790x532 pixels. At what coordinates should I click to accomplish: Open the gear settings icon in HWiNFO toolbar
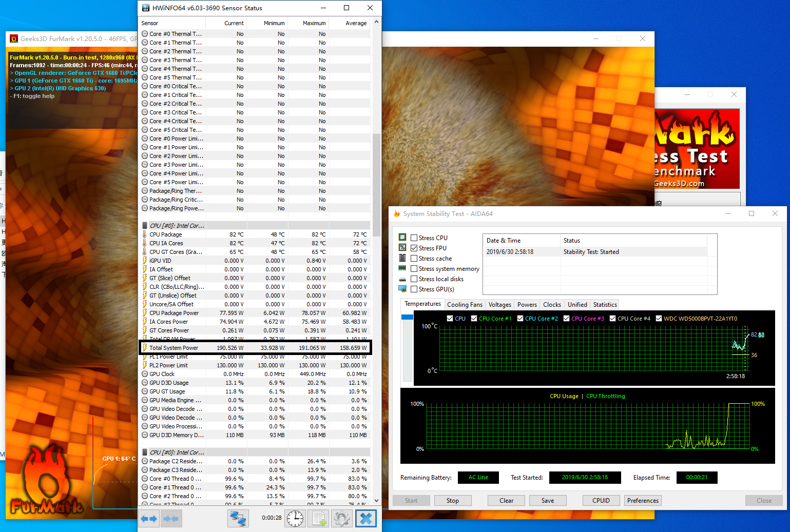pos(342,519)
